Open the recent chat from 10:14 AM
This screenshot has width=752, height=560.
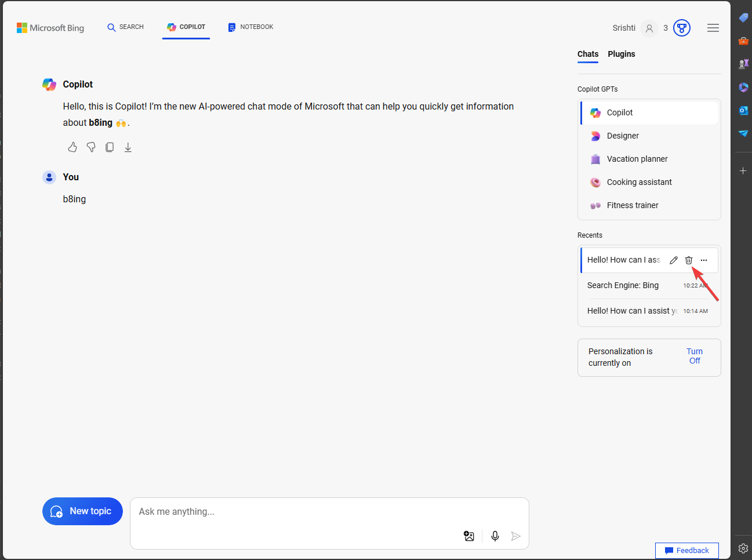click(649, 311)
